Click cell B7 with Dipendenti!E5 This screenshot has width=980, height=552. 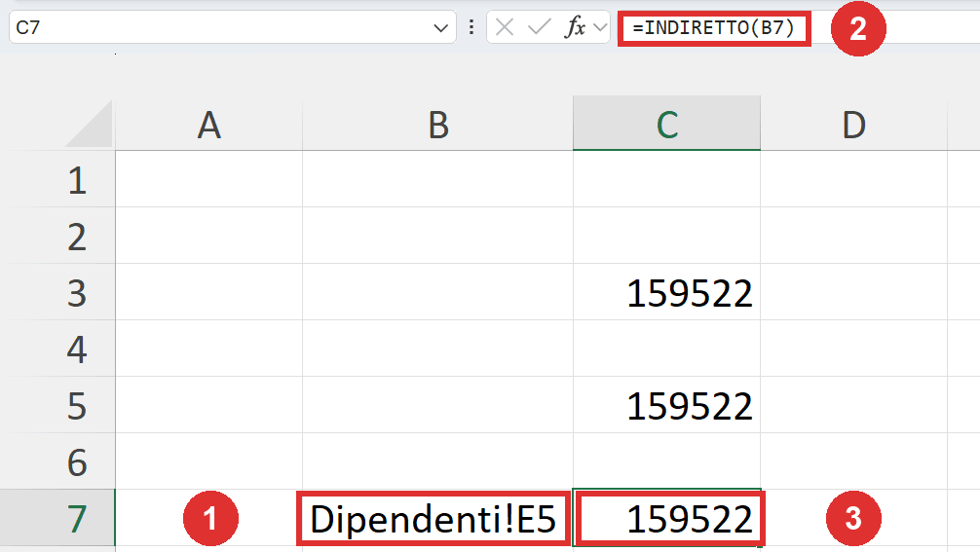[x=437, y=518]
